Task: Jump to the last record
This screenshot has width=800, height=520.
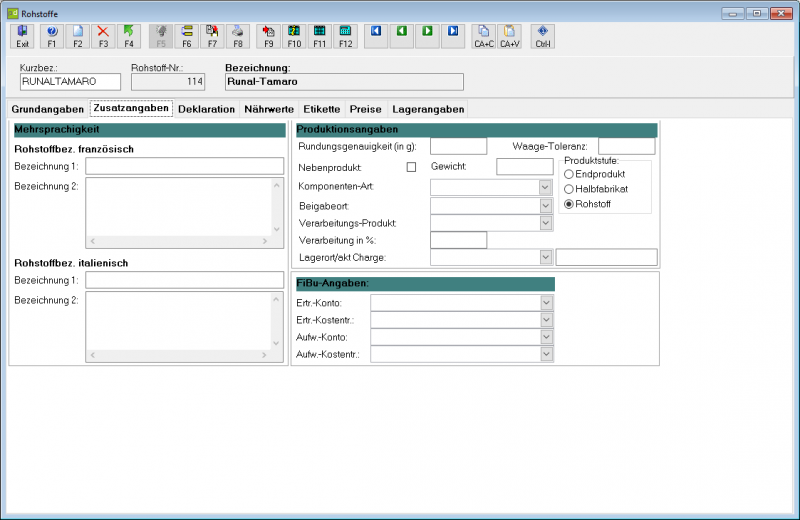Action: [453, 37]
